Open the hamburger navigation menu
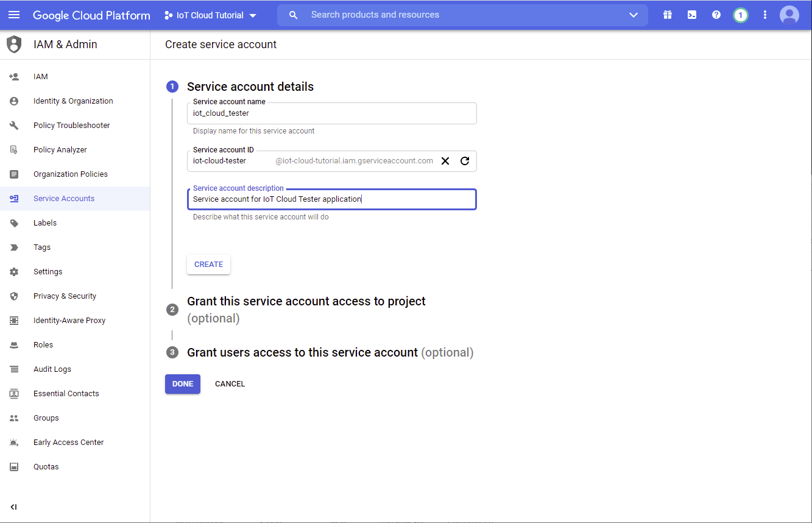Screen dimensions: 812x523 pyautogui.click(x=14, y=15)
